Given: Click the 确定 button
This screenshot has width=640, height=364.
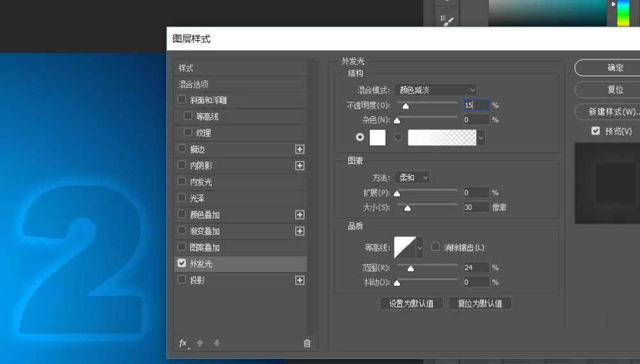Looking at the screenshot, I should [x=608, y=68].
